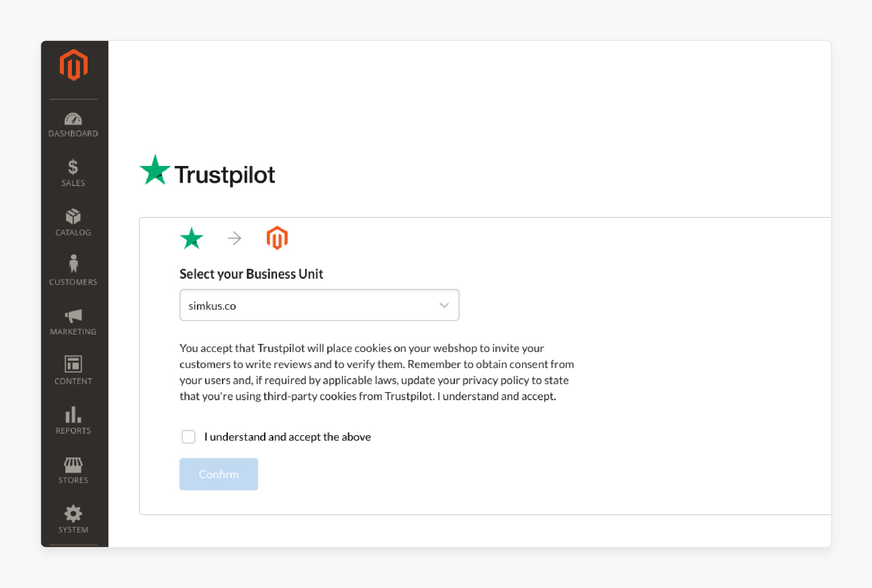Toggle the understanding agreement checkbox
Image resolution: width=872 pixels, height=588 pixels.
tap(188, 436)
